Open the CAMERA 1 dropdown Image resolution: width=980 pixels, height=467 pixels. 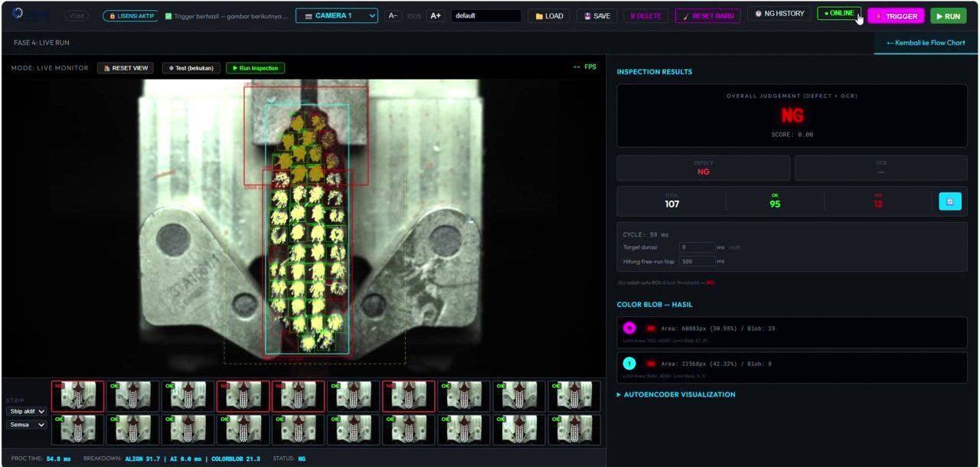pyautogui.click(x=337, y=15)
